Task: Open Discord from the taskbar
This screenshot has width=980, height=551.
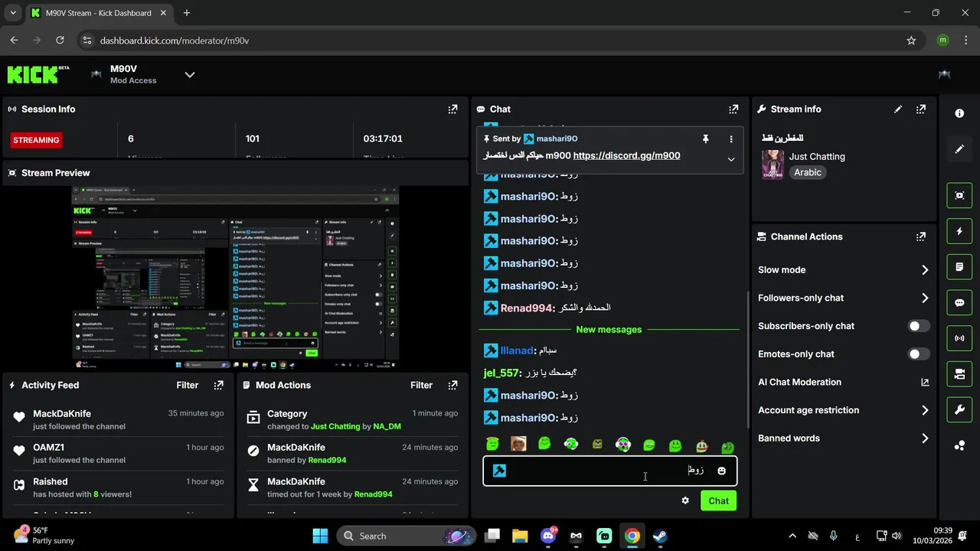Action: [x=548, y=536]
